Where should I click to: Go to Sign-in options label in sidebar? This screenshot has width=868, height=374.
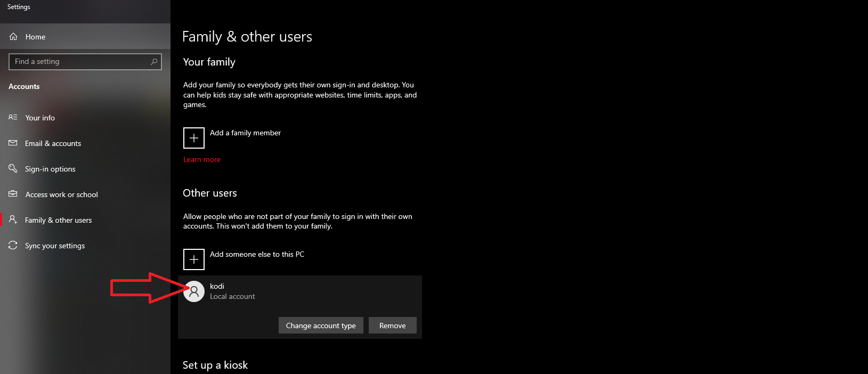[x=50, y=169]
